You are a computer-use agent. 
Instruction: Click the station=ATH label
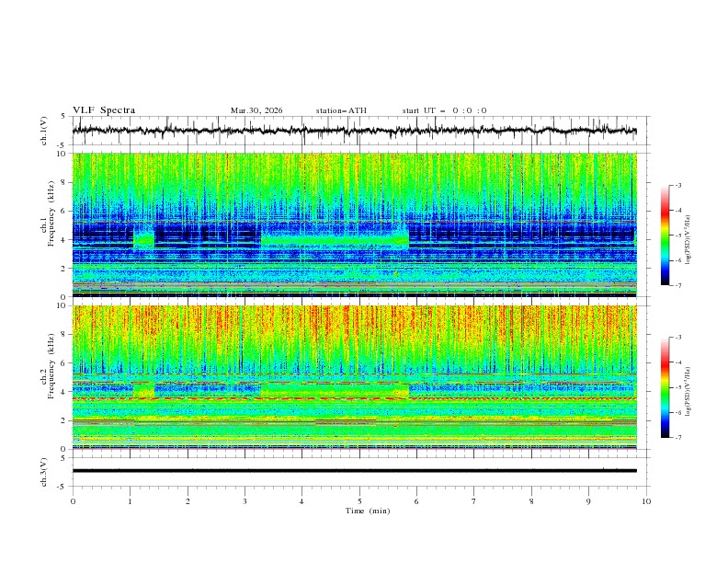click(341, 110)
